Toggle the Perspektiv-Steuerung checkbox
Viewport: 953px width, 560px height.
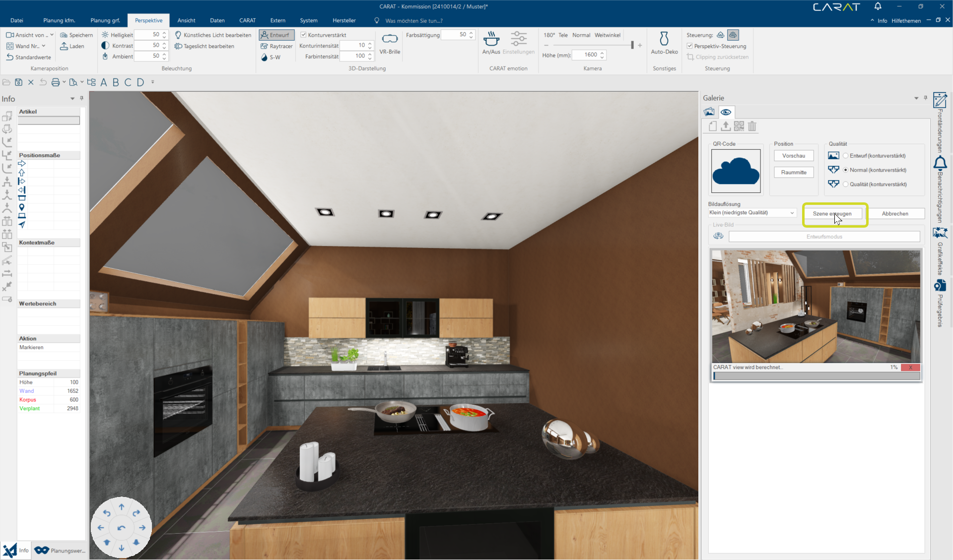(689, 46)
